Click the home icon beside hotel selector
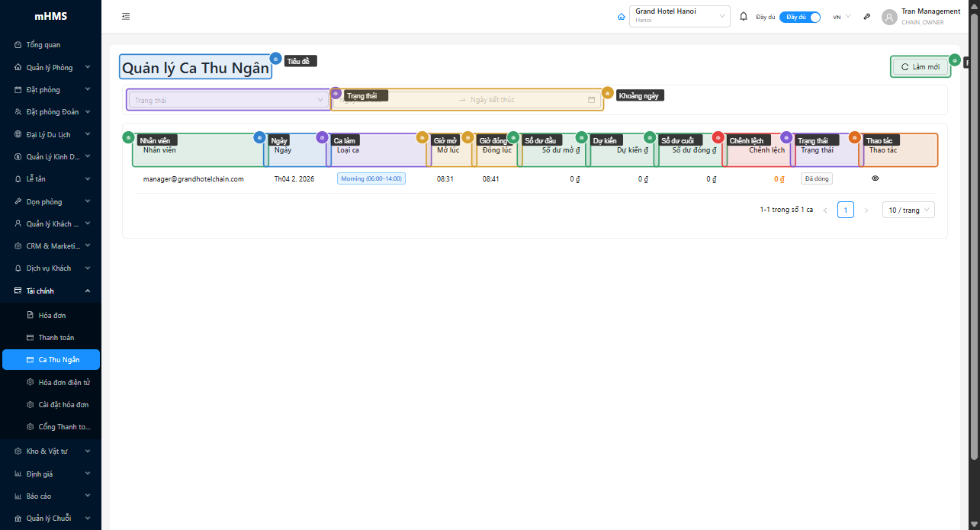Screen dimensions: 980x530 pos(622,17)
